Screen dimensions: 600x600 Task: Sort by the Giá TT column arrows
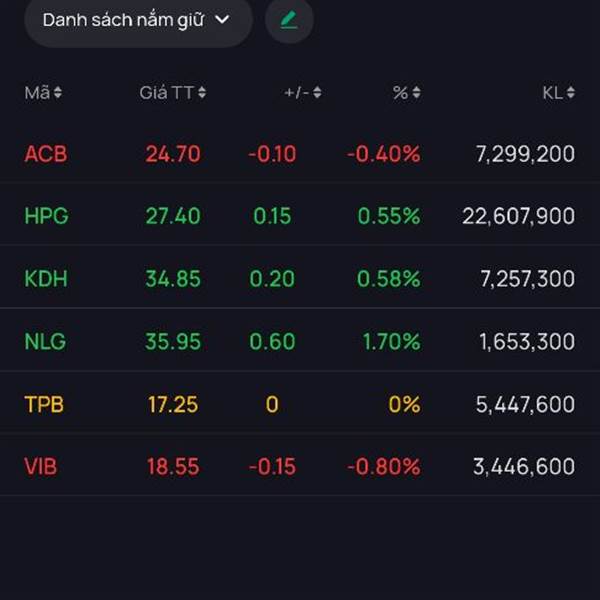tap(202, 93)
